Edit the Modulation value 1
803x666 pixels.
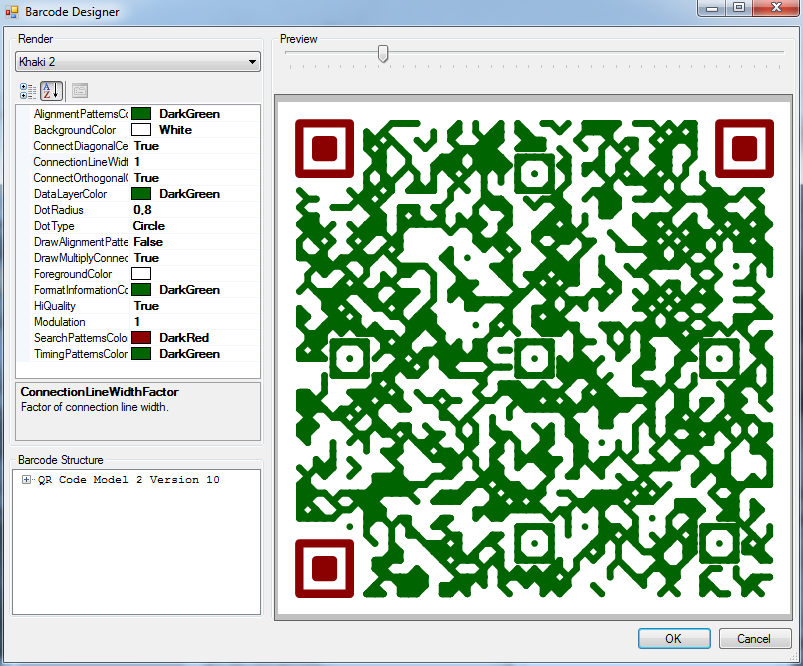[137, 322]
